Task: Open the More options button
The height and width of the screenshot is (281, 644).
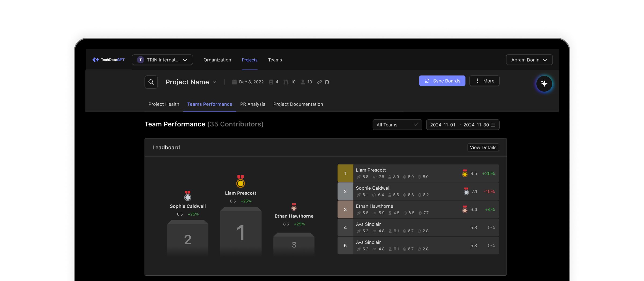Action: point(484,81)
